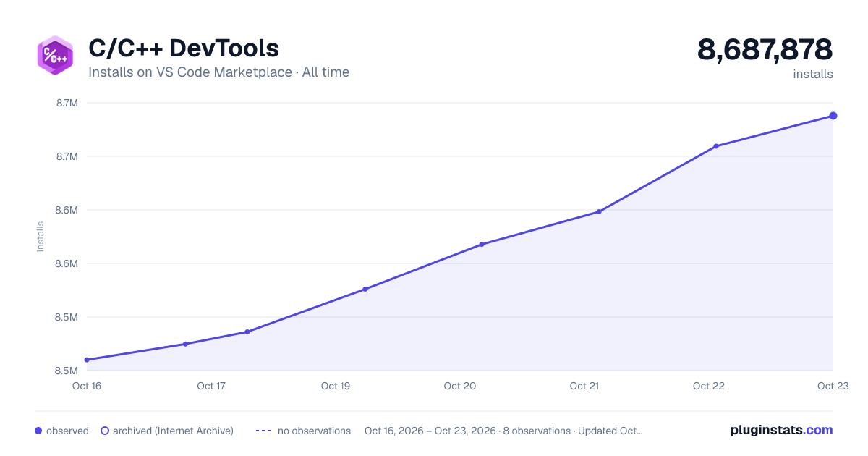Click the installs label under 8,687,878
The image size is (868, 456).
pyautogui.click(x=813, y=74)
